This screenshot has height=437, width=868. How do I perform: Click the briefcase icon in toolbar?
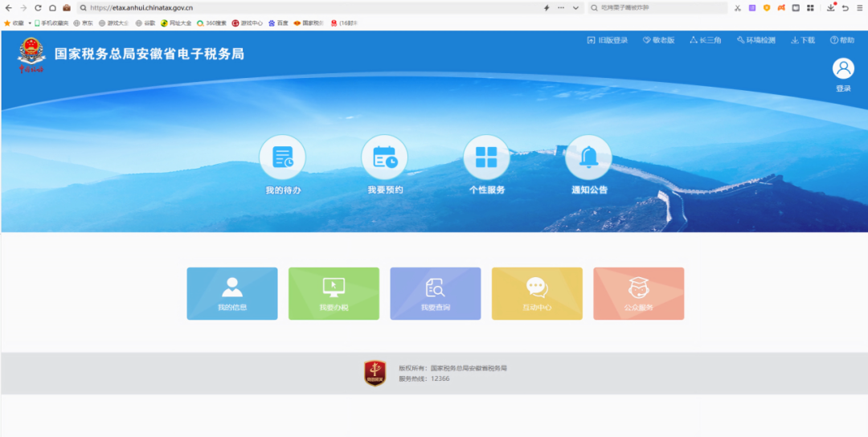[67, 8]
